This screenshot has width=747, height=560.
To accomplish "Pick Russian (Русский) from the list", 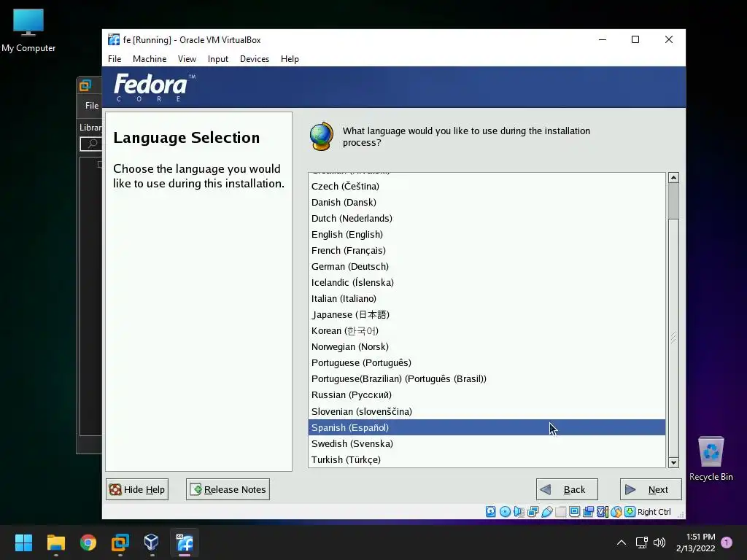I will point(487,395).
